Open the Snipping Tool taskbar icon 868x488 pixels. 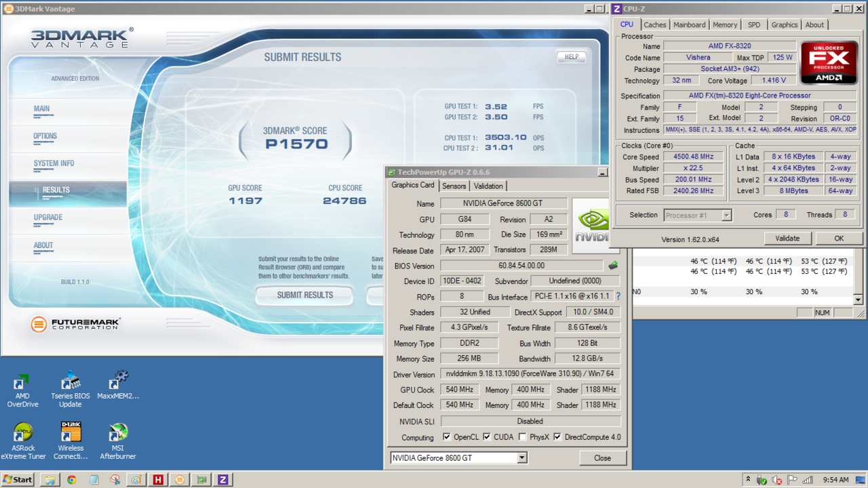[x=115, y=479]
